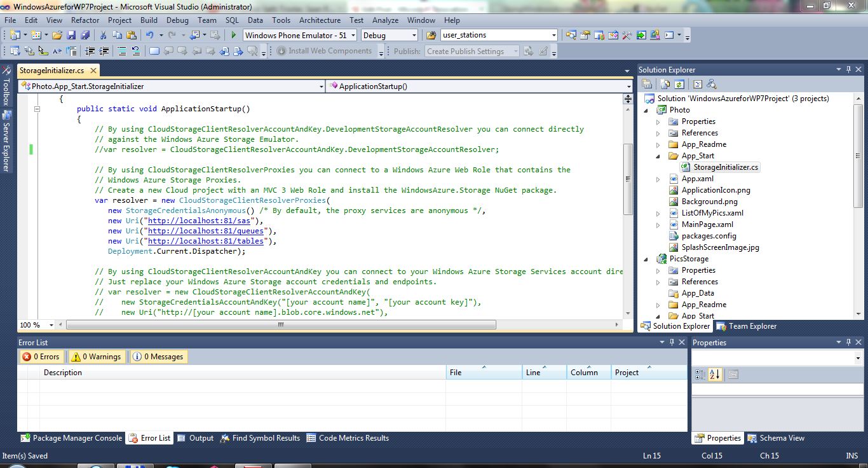Screen dimensions: 868x468
Task: Click Show All Files in Solution Explorer
Action: (665, 84)
